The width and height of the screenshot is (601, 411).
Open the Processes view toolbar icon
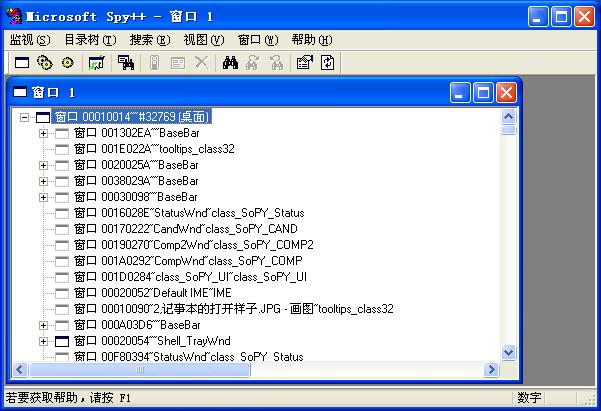44,62
